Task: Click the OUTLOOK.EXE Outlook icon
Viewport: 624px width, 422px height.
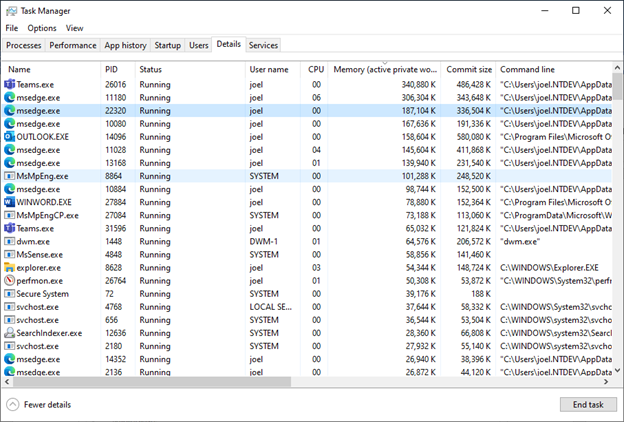Action: pyautogui.click(x=9, y=137)
